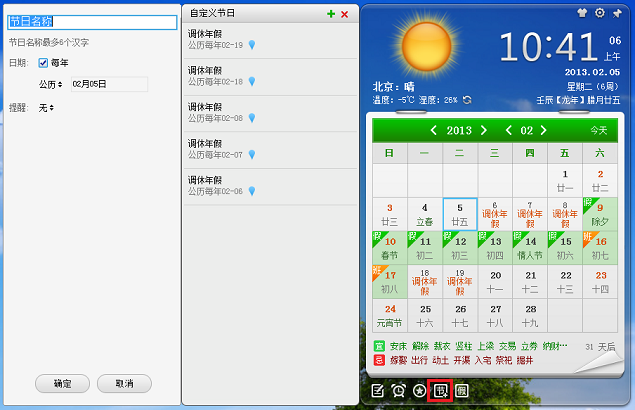
Task: Click the marker icon for 02-08 holiday
Action: (252, 118)
